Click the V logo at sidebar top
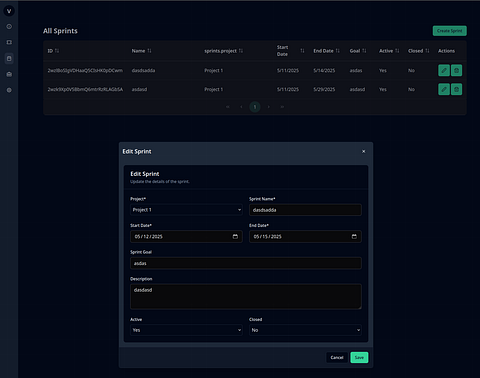The image size is (480, 378). 9,11
